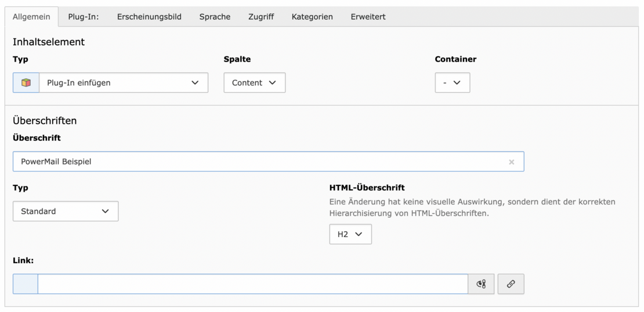This screenshot has height=312, width=644.
Task: Click the blue prefix box of Link field
Action: pyautogui.click(x=26, y=284)
